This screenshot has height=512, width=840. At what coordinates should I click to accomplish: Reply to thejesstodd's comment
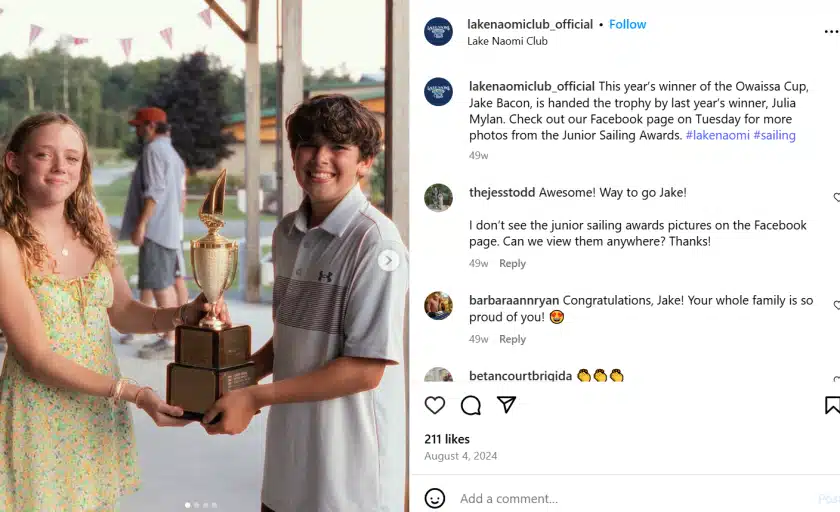point(513,263)
